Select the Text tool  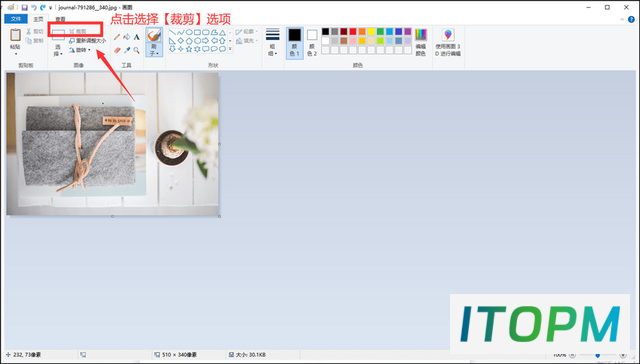click(137, 37)
